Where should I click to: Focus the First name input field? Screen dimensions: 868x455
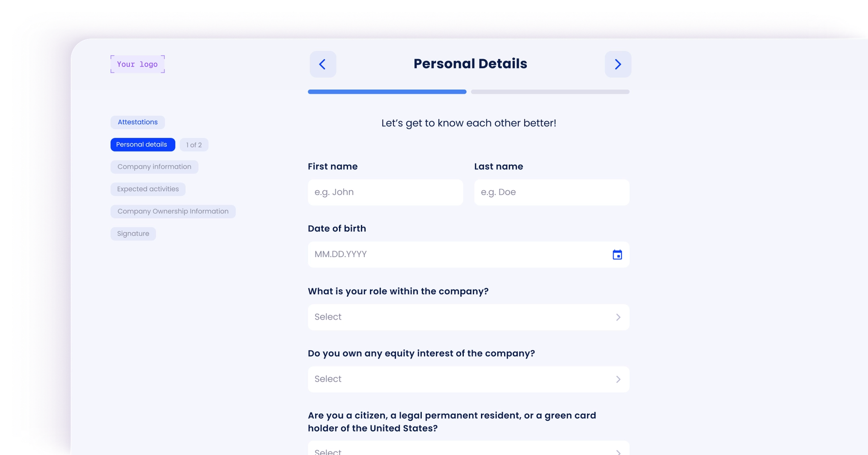(x=385, y=192)
